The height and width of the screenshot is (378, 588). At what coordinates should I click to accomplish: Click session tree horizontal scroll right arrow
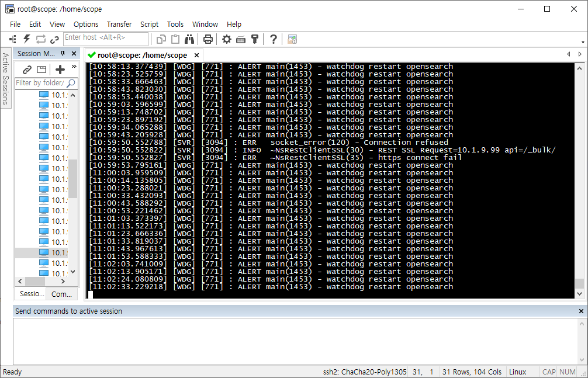[x=63, y=281]
